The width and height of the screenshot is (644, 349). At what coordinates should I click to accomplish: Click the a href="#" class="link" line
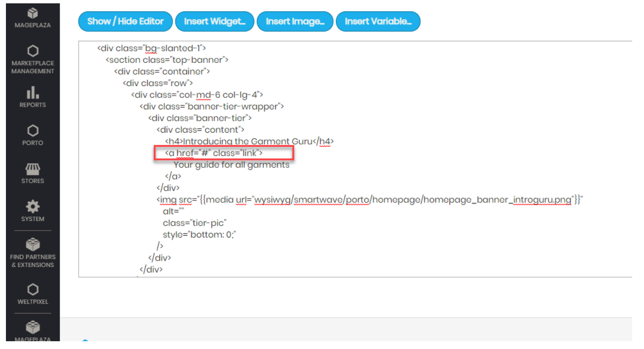pyautogui.click(x=214, y=153)
